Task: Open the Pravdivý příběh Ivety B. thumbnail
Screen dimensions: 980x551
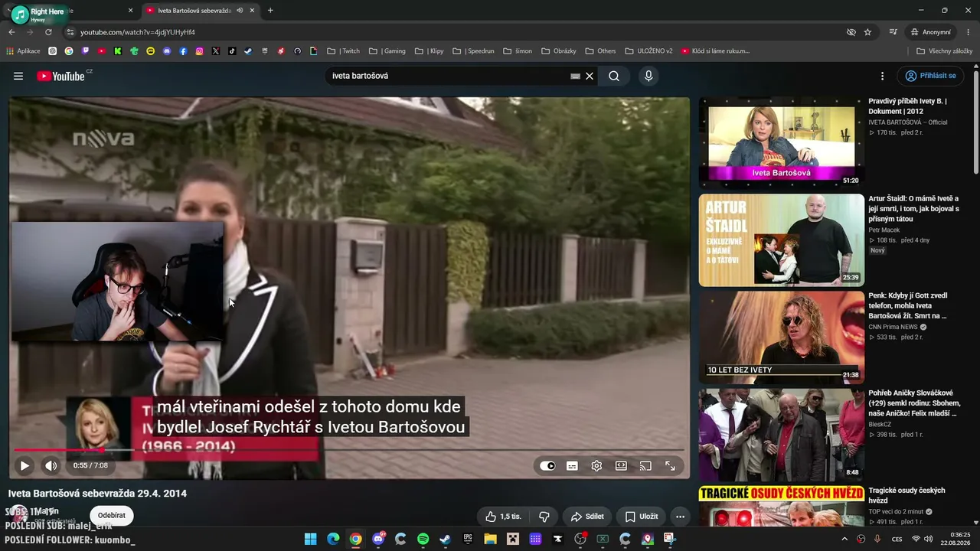Action: (781, 143)
